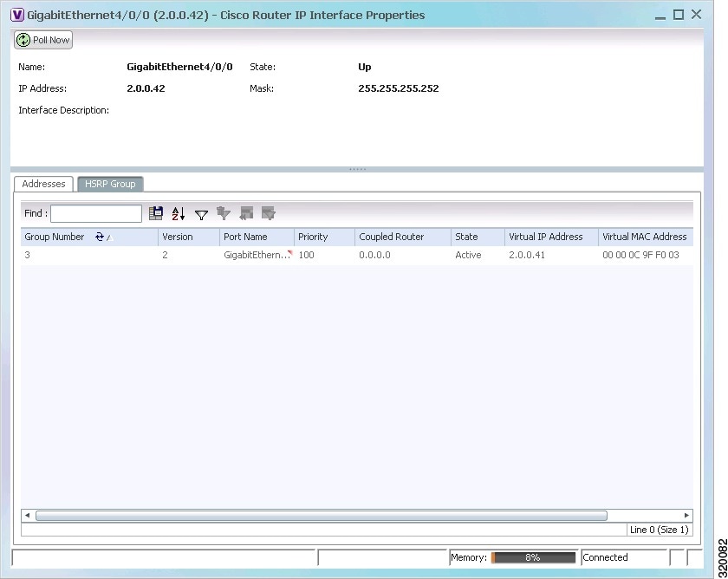Image resolution: width=728 pixels, height=579 pixels.
Task: Select the Active state cell
Action: coord(478,255)
